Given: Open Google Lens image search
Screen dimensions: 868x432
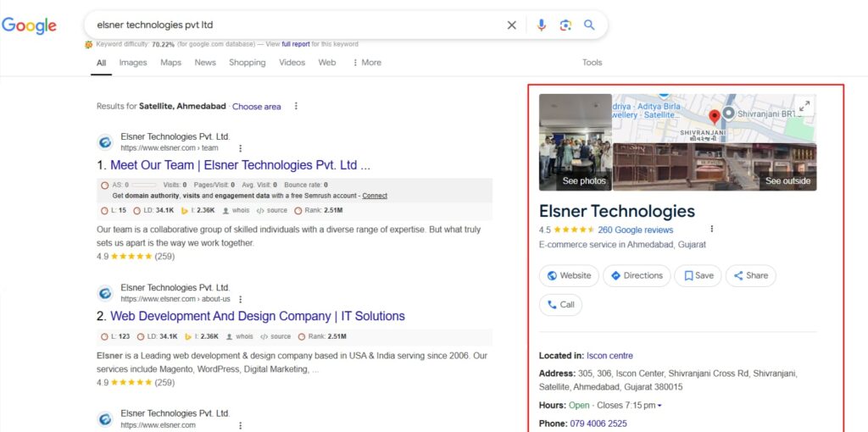Looking at the screenshot, I should pyautogui.click(x=565, y=25).
